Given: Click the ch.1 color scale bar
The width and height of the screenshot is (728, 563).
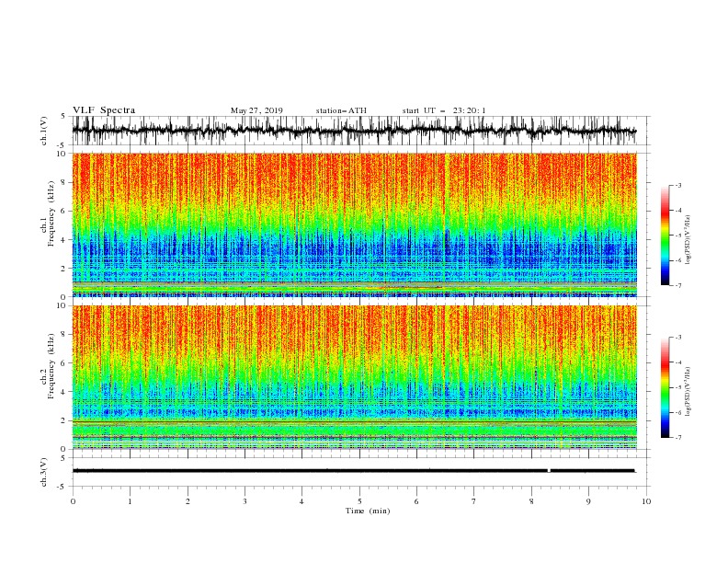Looking at the screenshot, I should 665,236.
